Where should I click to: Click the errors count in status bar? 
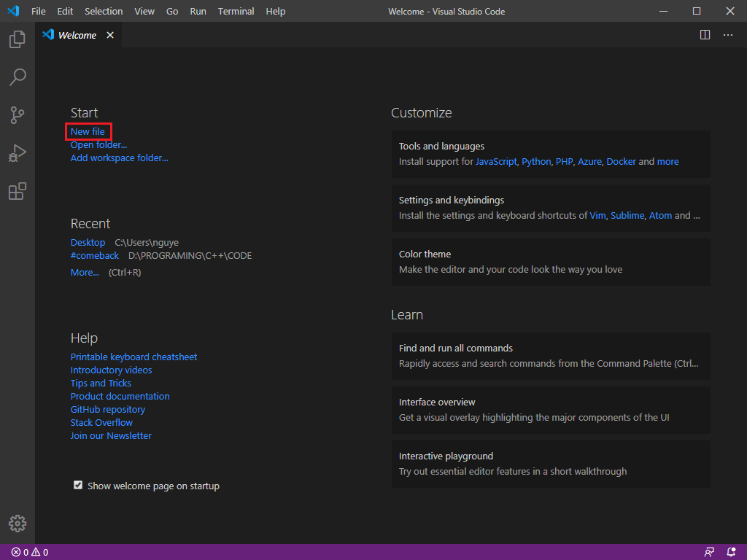[20, 553]
